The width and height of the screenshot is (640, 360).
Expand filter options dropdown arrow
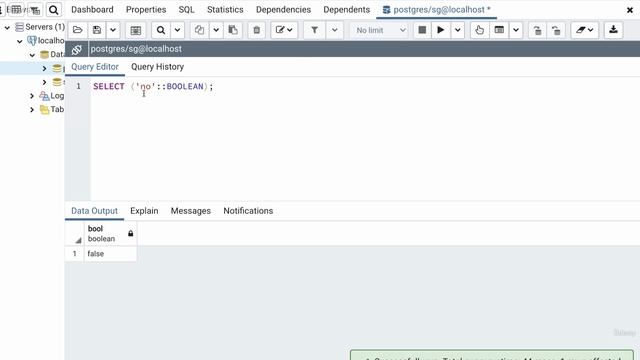(x=334, y=30)
